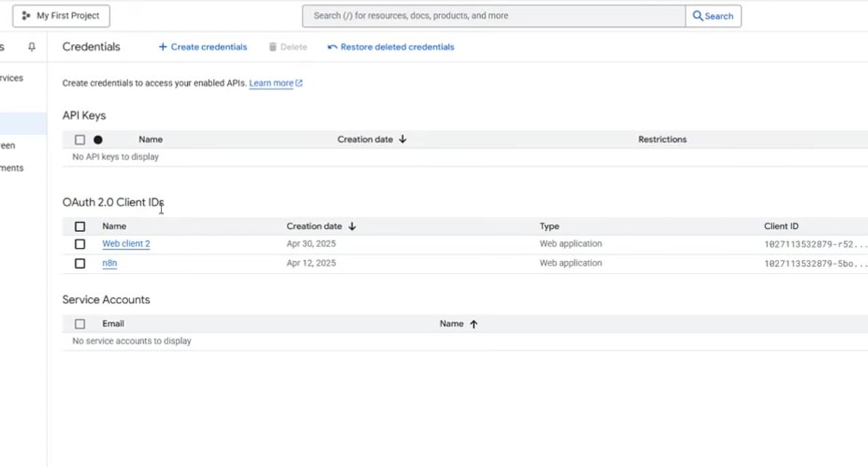868x467 pixels.
Task: Sort service accounts by Email column
Action: tap(113, 324)
